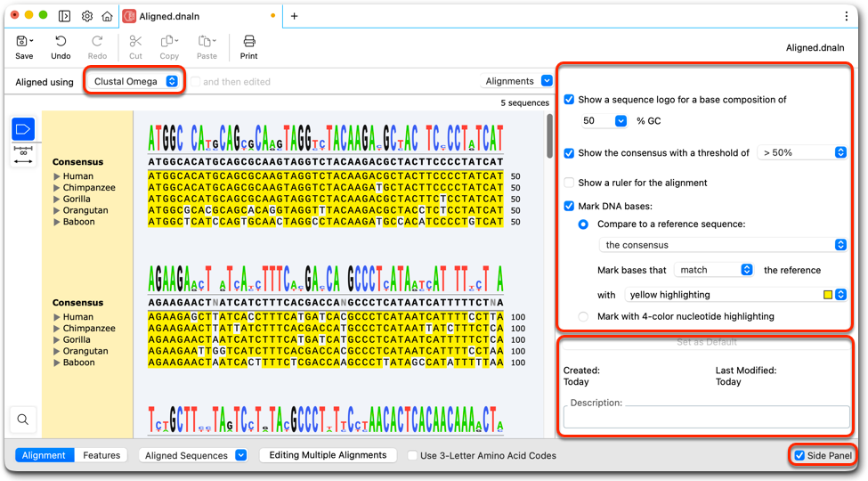Switch to the Features tab
This screenshot has width=868, height=481.
(x=101, y=455)
